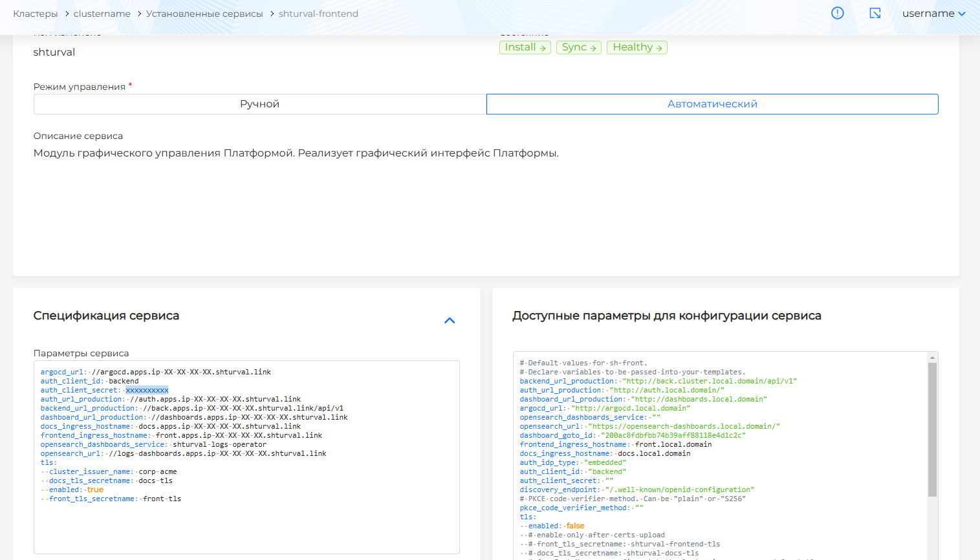Click auth_idp_type "embedded" line
Screen dimensions: 980x560
[x=573, y=462]
